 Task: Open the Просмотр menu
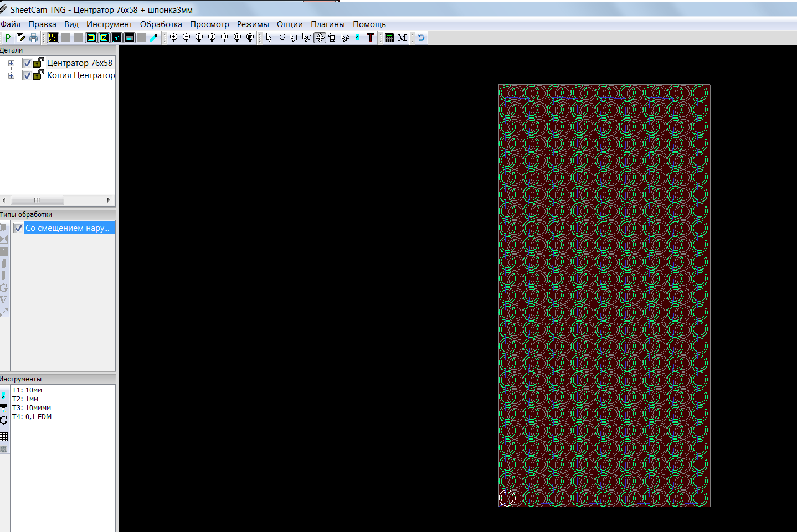pos(209,24)
